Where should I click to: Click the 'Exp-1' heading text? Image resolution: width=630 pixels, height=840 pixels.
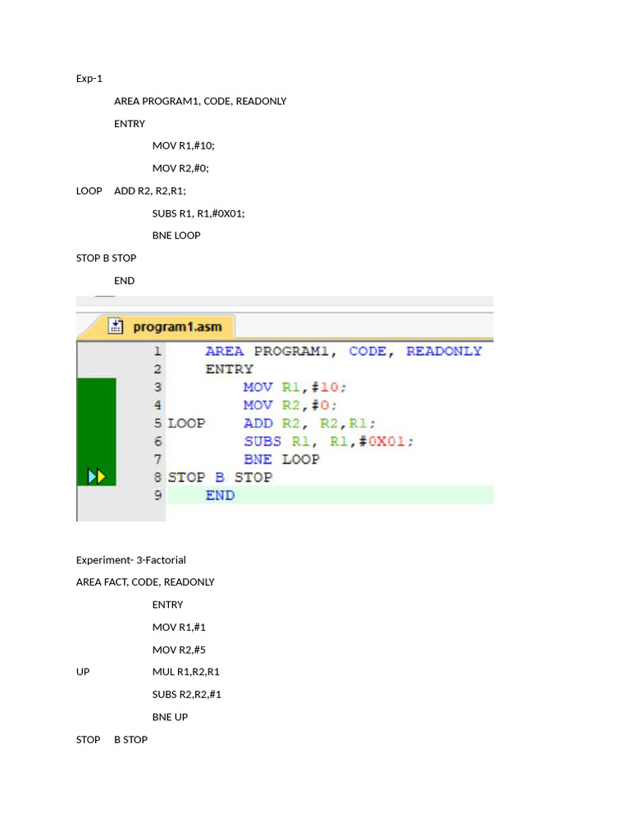tap(89, 79)
